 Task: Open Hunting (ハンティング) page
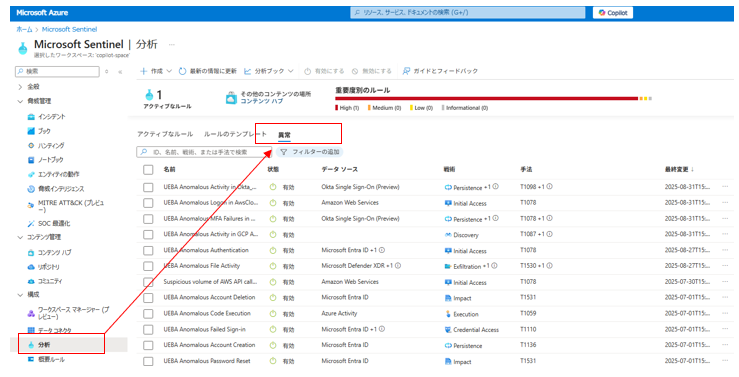(x=46, y=146)
